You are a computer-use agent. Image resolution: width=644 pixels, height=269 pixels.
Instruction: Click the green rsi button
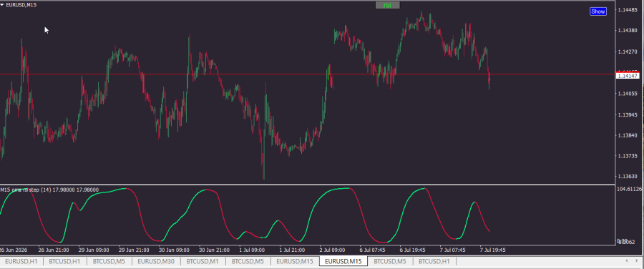387,5
